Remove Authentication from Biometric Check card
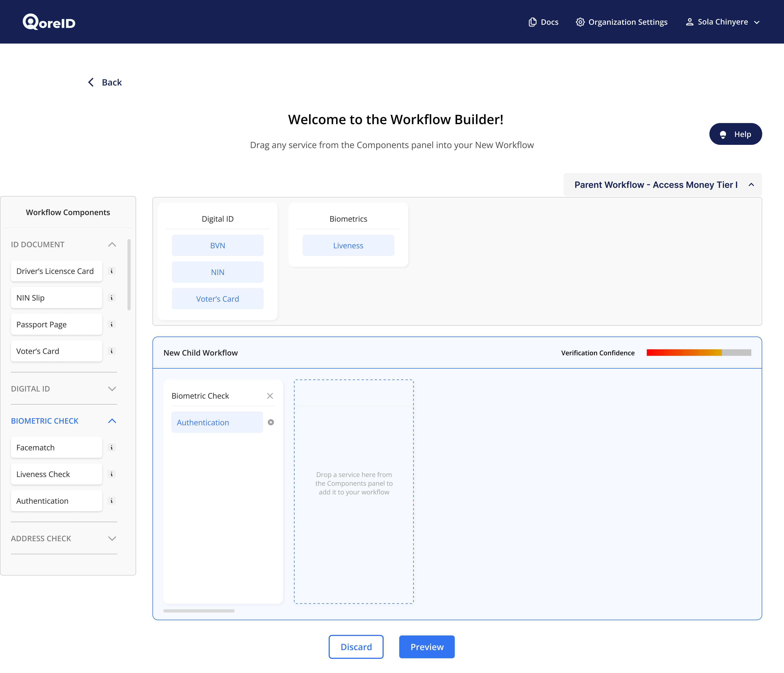The width and height of the screenshot is (784, 673). [x=271, y=422]
